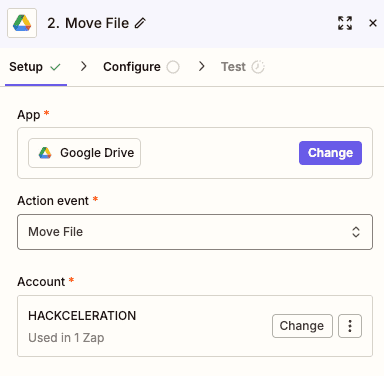Image resolution: width=384 pixels, height=376 pixels.
Task: Click the '2. Move File' step title
Action: [x=88, y=23]
